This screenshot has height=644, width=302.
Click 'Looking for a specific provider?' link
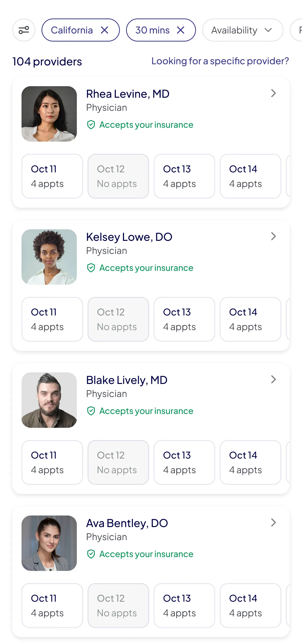point(220,61)
